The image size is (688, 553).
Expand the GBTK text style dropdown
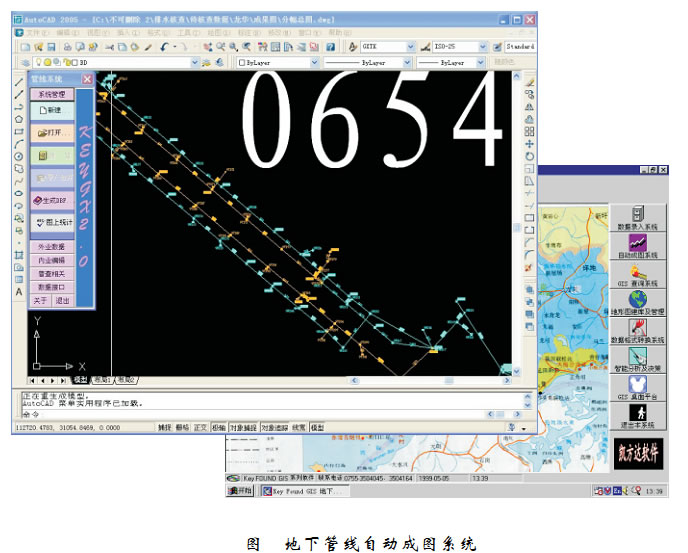411,47
